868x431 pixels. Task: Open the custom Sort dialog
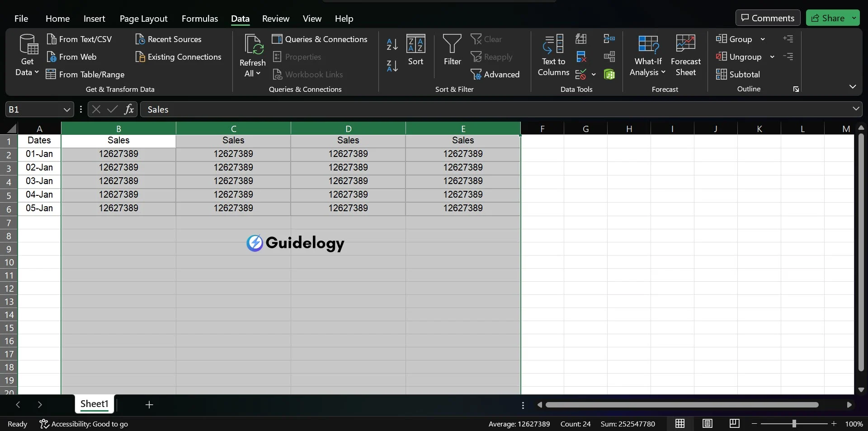click(x=415, y=50)
